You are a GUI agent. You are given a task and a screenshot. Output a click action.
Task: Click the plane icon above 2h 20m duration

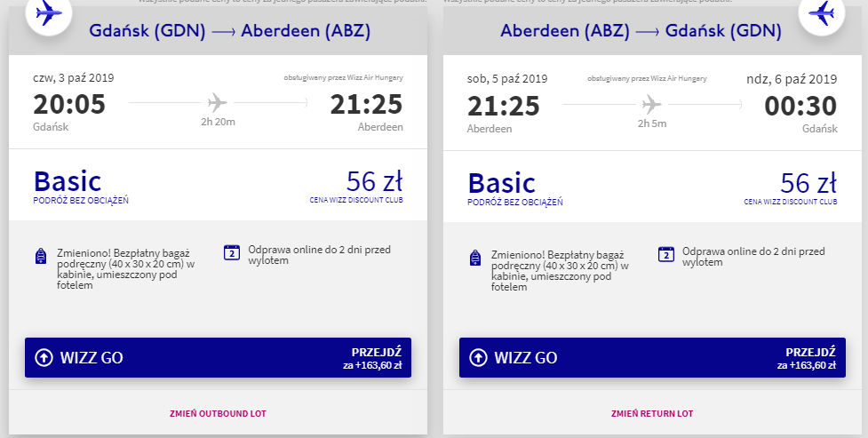pos(218,102)
